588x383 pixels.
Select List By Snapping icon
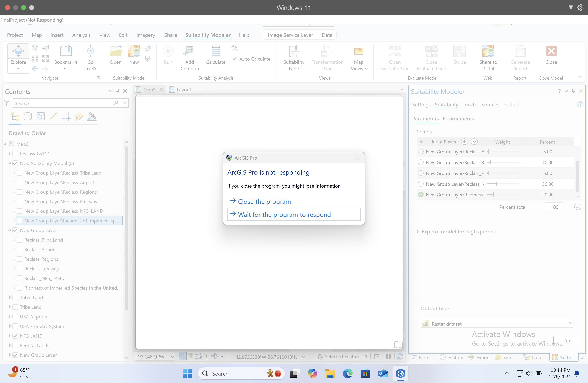coord(66,116)
